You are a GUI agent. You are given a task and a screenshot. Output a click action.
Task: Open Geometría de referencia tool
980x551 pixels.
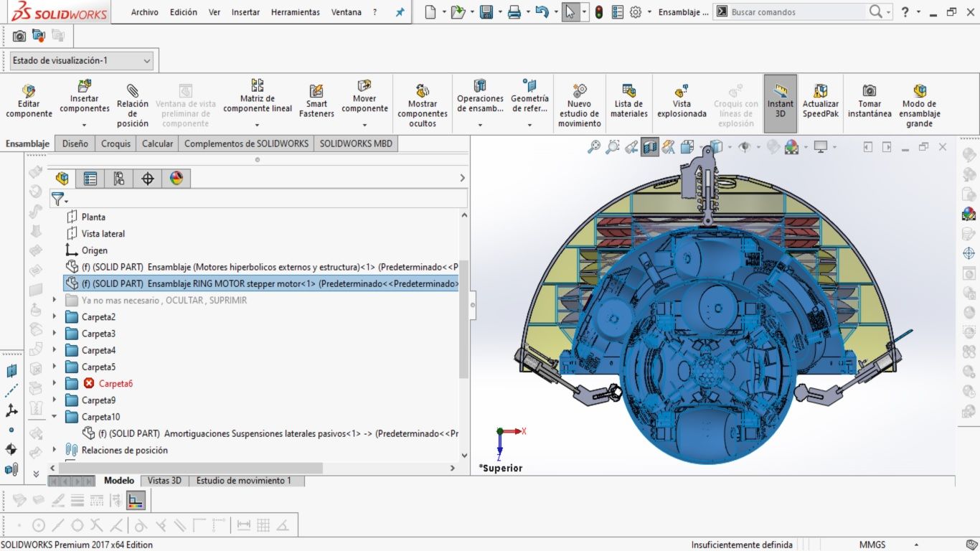point(529,96)
